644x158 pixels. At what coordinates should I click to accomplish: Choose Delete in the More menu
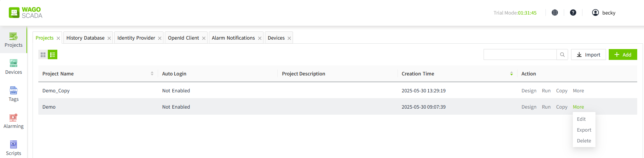pyautogui.click(x=584, y=141)
